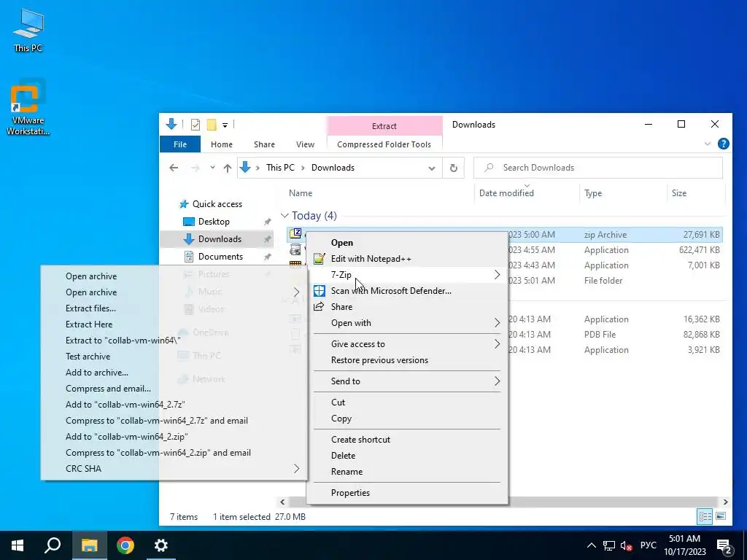The height and width of the screenshot is (560, 747).
Task: Choose Rename in the context menu
Action: click(x=407, y=472)
